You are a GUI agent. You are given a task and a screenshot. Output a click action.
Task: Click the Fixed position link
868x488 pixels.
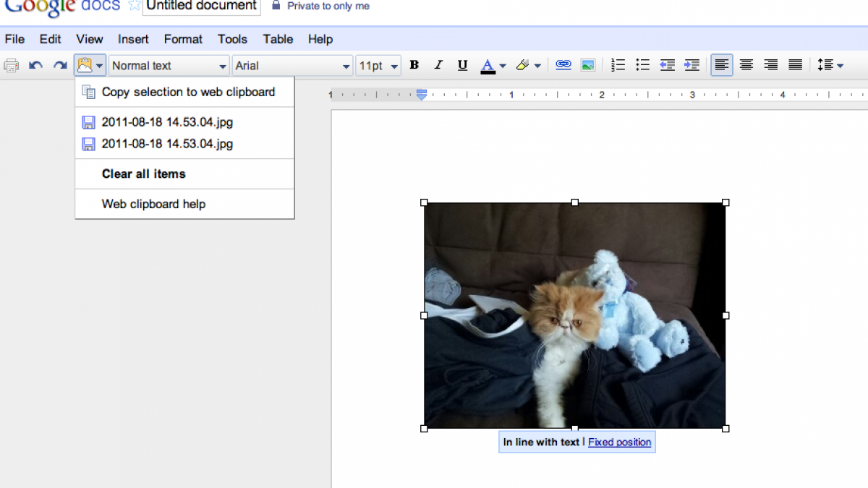click(x=619, y=442)
